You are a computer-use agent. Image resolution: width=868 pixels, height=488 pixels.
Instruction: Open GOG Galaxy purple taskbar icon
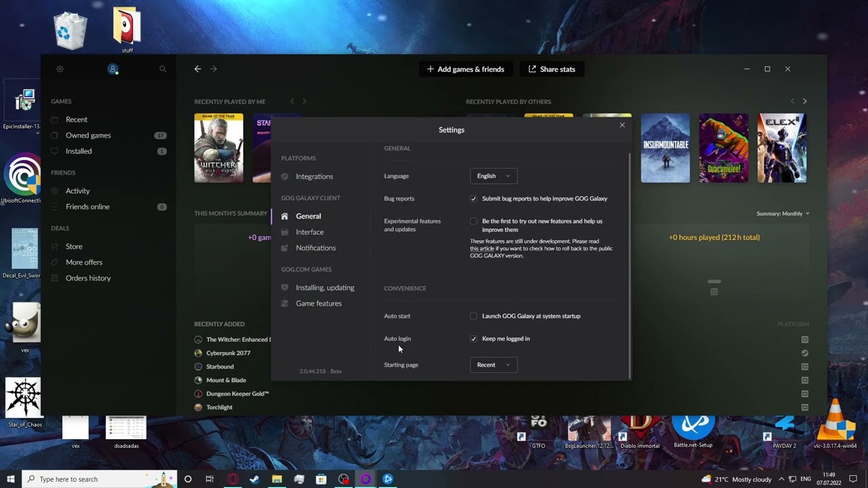[x=366, y=479]
